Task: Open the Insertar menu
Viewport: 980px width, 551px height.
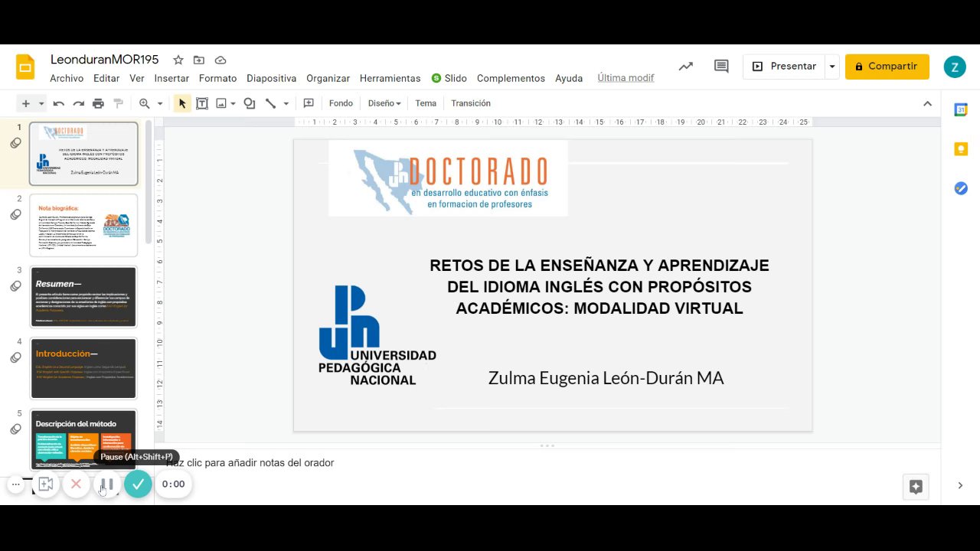Action: click(171, 78)
